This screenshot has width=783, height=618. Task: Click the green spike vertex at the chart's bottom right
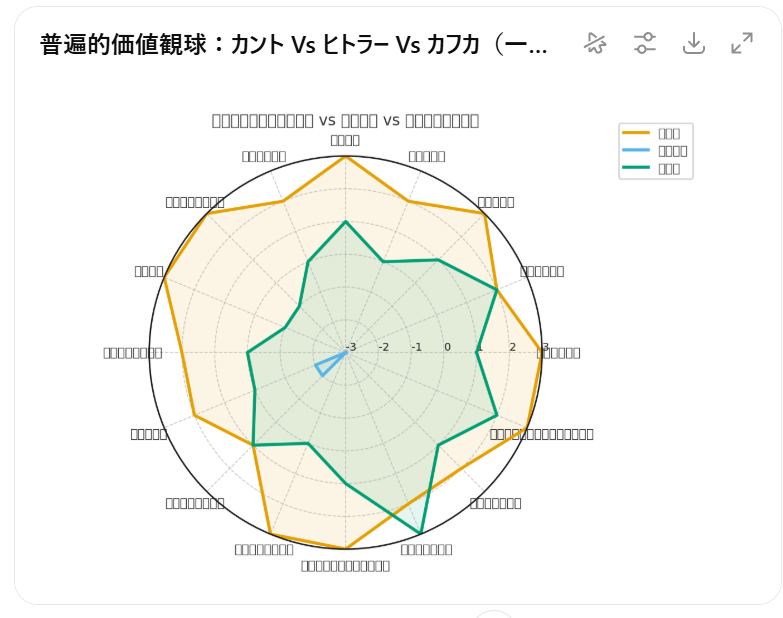click(421, 533)
